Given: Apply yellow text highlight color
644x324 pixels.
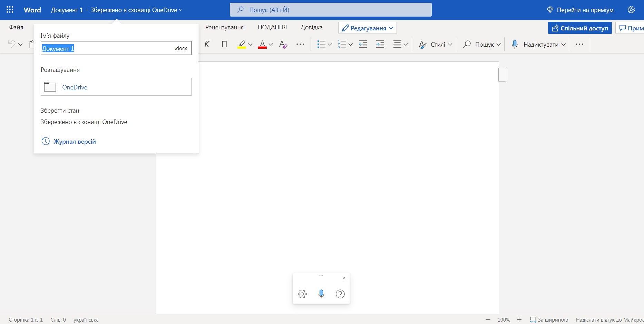Looking at the screenshot, I should (x=242, y=44).
